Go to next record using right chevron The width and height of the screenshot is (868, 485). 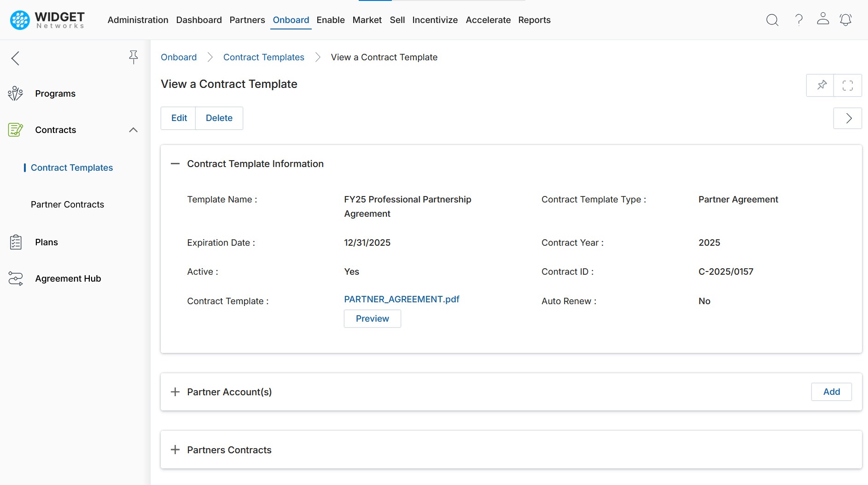pos(848,118)
